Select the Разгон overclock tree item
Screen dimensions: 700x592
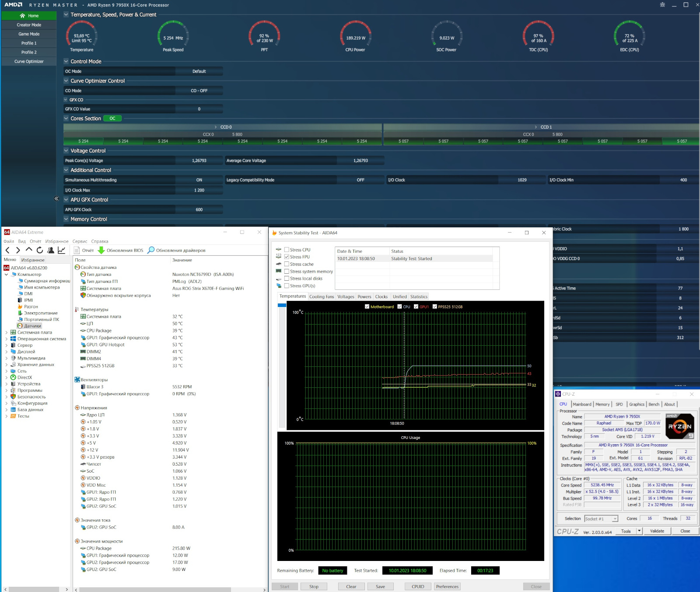click(28, 306)
